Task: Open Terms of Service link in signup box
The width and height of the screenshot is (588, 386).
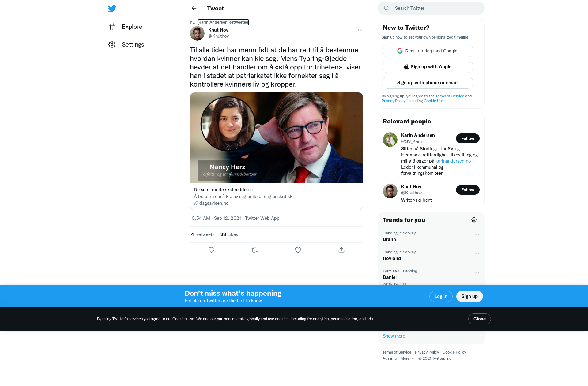Action: 450,96
